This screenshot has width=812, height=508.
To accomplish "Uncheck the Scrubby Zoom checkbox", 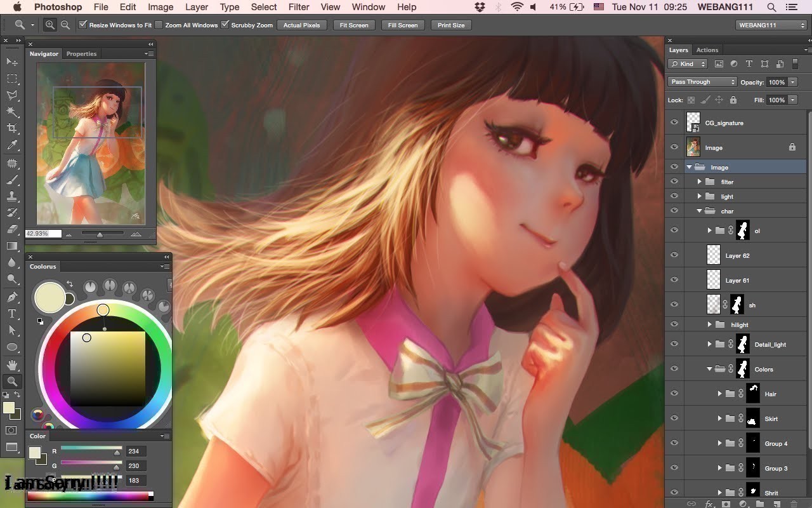I will point(225,25).
